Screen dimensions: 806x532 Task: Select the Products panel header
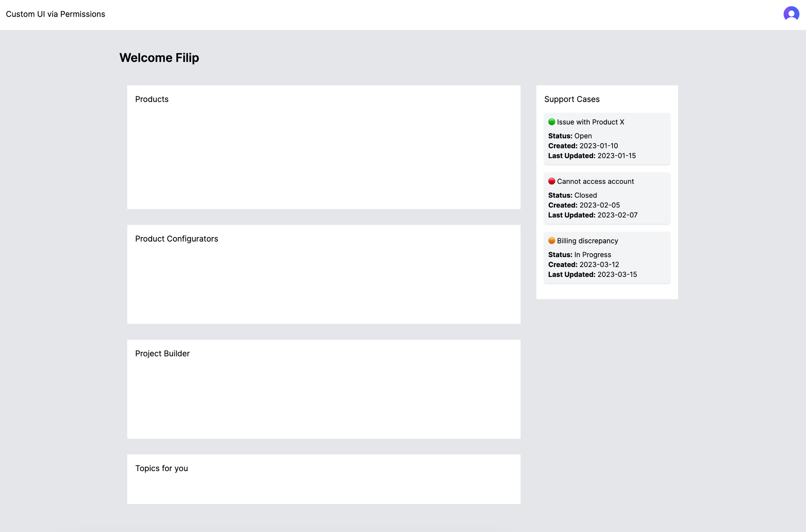pyautogui.click(x=152, y=99)
